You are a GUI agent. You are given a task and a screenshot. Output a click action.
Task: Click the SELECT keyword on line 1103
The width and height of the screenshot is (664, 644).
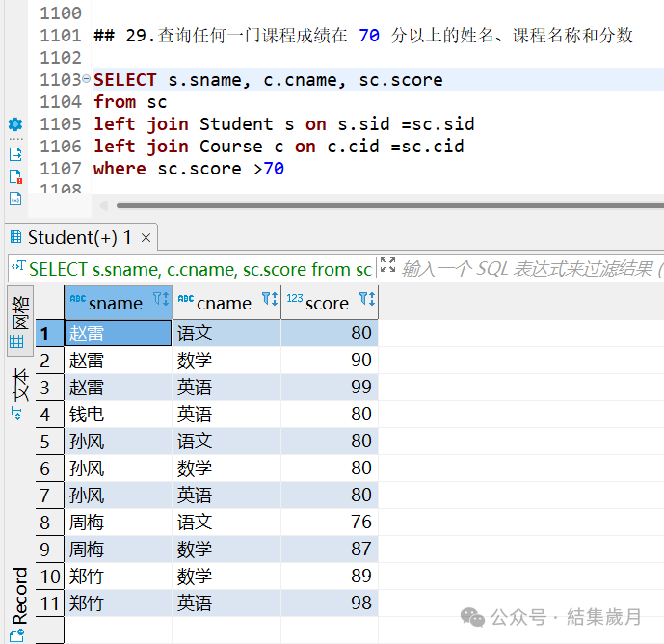click(125, 80)
